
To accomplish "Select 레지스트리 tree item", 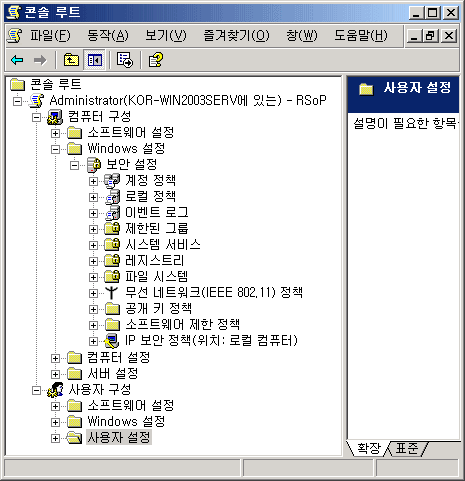I will click(x=155, y=261).
